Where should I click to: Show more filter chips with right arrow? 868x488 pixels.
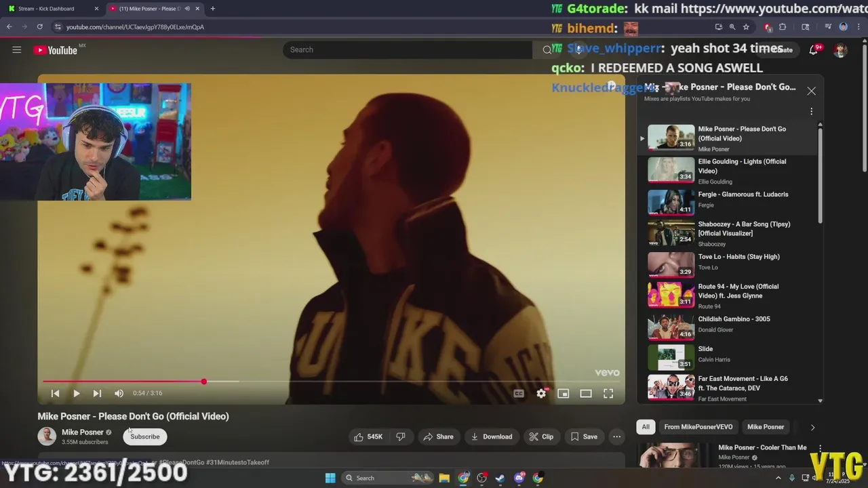click(812, 427)
